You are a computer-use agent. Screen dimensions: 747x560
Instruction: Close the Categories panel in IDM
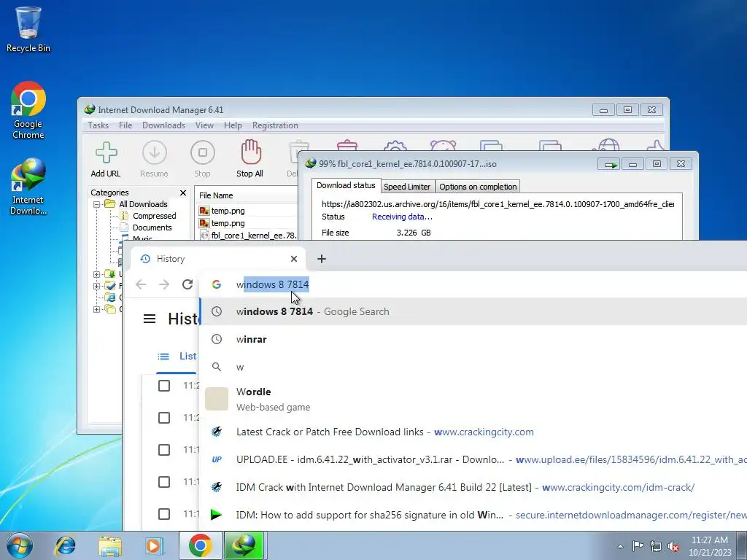pos(183,192)
